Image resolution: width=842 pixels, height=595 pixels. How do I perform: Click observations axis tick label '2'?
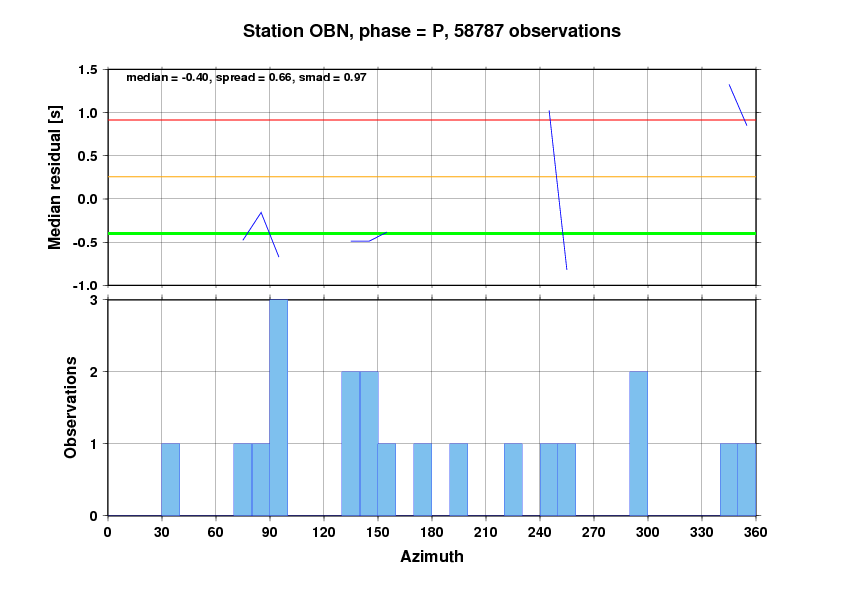[x=94, y=372]
